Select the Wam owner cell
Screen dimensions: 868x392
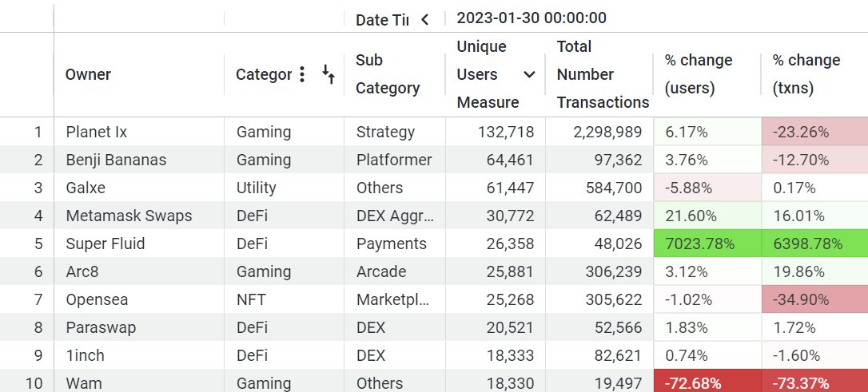(139, 382)
